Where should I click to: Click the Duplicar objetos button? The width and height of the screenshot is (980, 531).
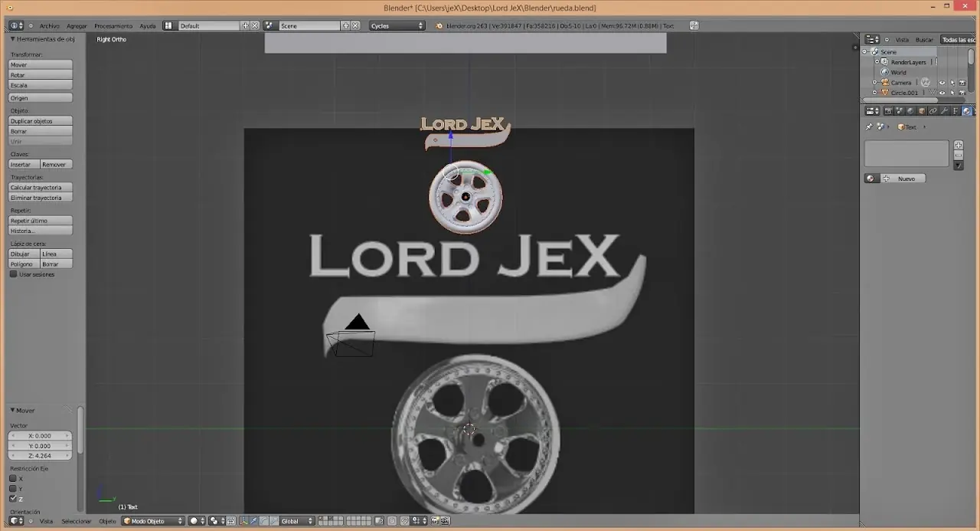click(x=41, y=121)
